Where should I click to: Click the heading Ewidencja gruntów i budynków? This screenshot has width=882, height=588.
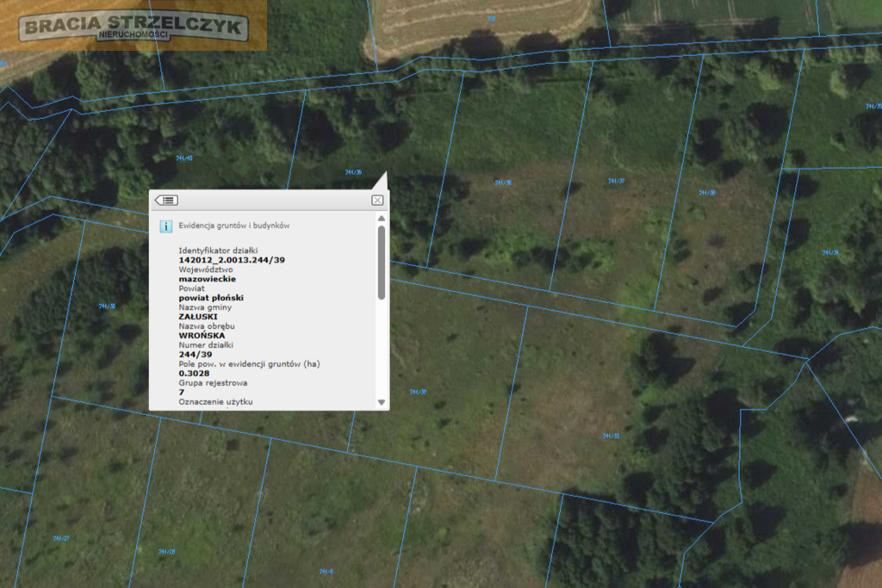tap(234, 226)
